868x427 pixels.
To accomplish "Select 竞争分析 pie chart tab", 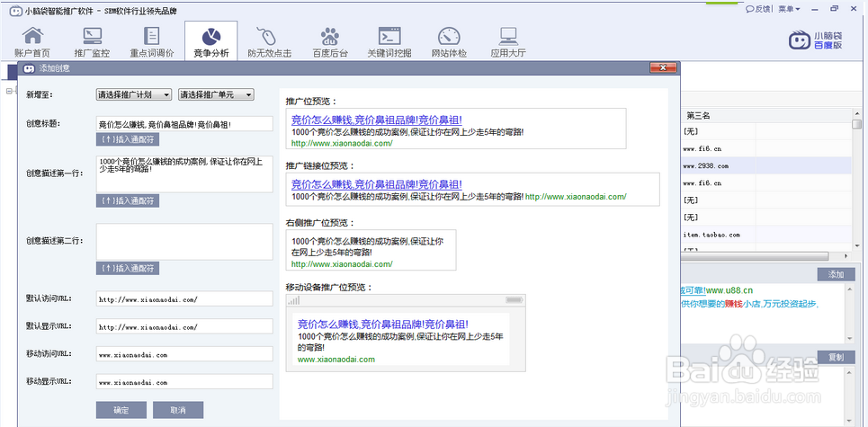I will pyautogui.click(x=210, y=42).
